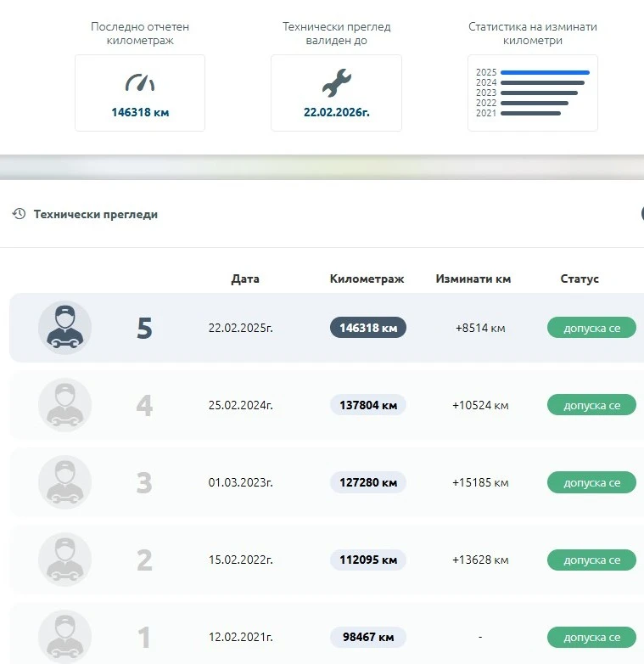Select the Технически прегледи section heading
Image resolution: width=644 pixels, height=664 pixels.
point(95,214)
